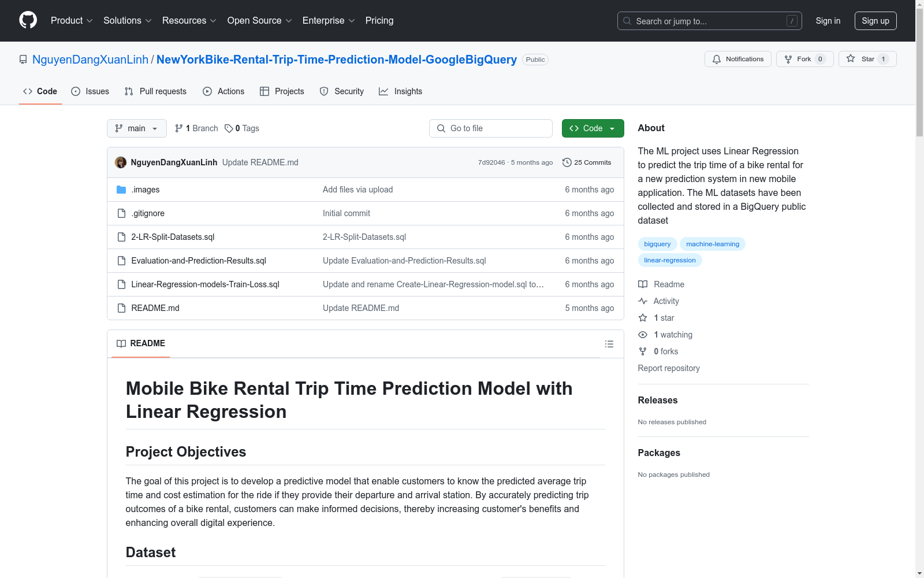This screenshot has height=578, width=924.
Task: Expand the main branch dropdown
Action: [137, 128]
